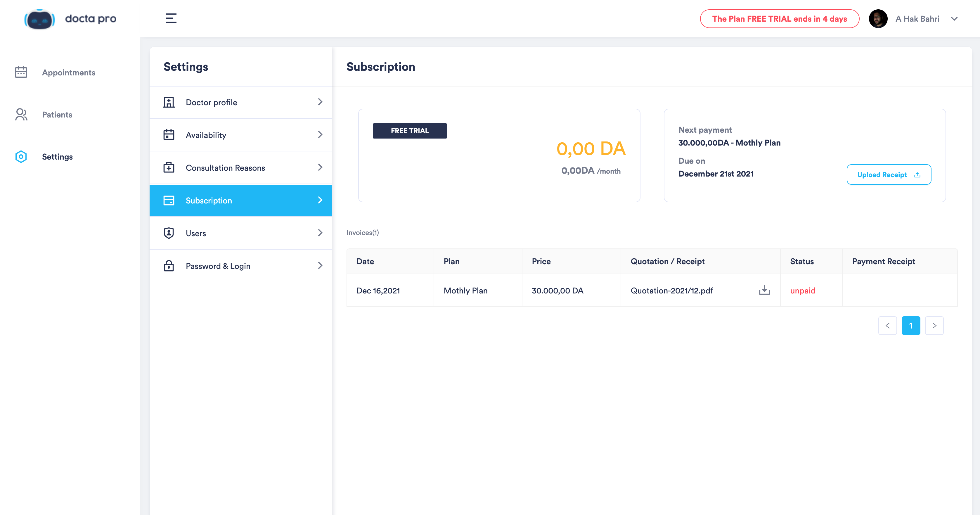The height and width of the screenshot is (515, 980).
Task: Click the Settings sidebar icon
Action: [21, 156]
